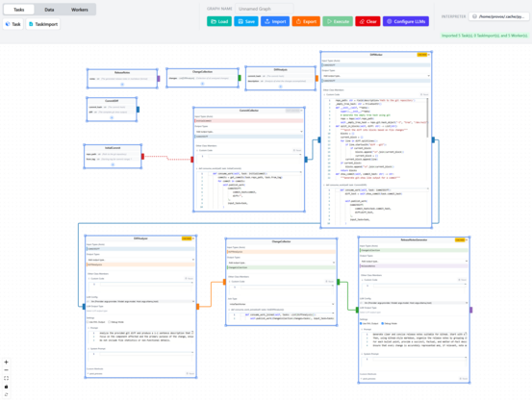Open the join type dropdown in ChangeCollector
This screenshot has height=401, width=532.
coord(281,304)
